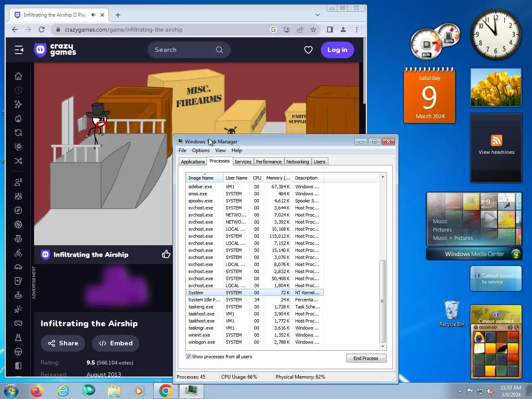Select the System Idle Process row

click(255, 300)
